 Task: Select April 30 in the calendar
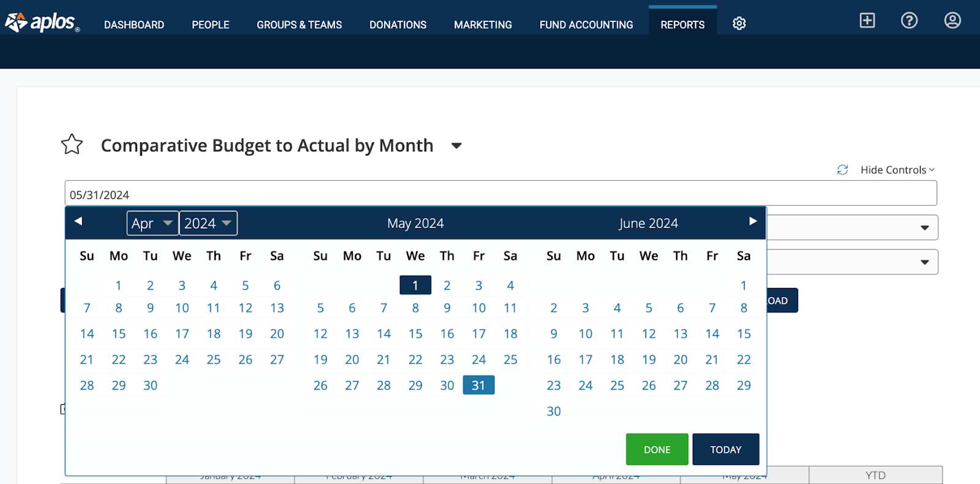pyautogui.click(x=151, y=385)
